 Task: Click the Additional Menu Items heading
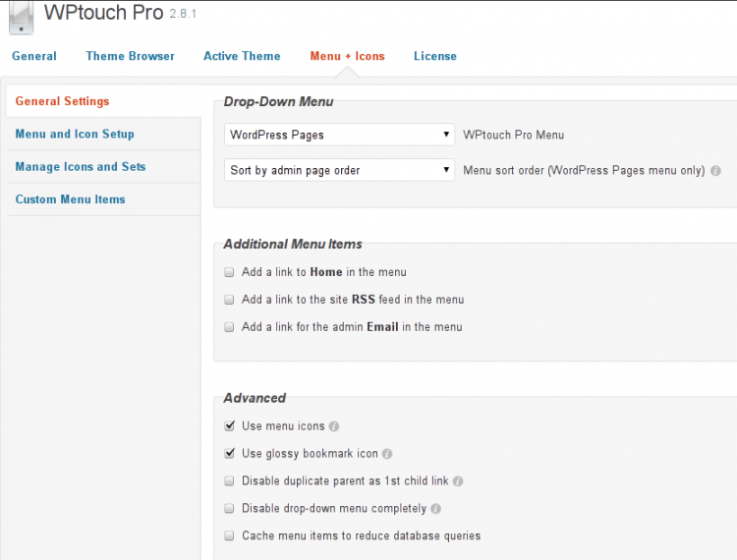coord(293,245)
